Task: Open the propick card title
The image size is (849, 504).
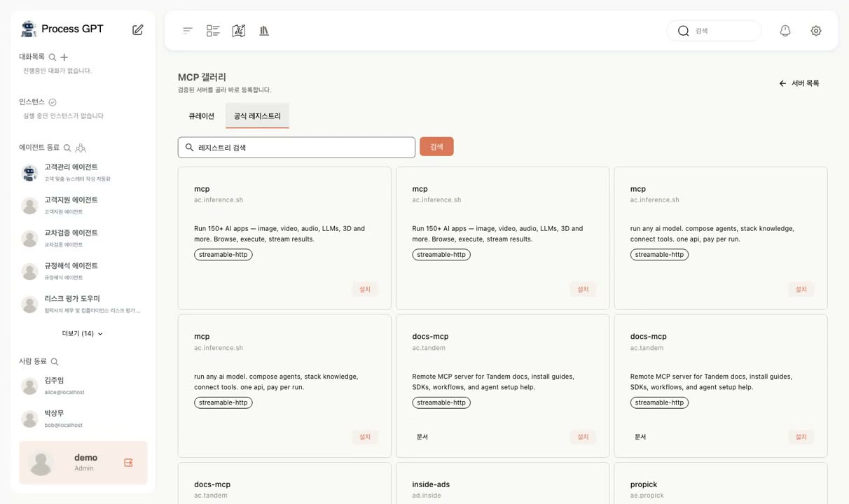Action: [x=644, y=484]
